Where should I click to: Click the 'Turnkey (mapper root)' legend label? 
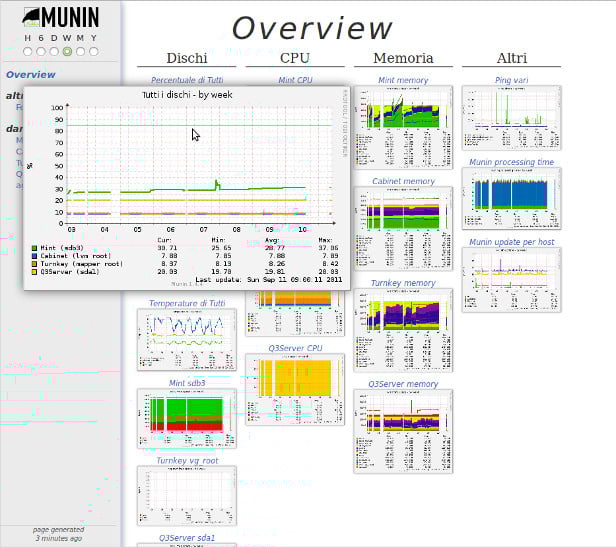(x=82, y=264)
